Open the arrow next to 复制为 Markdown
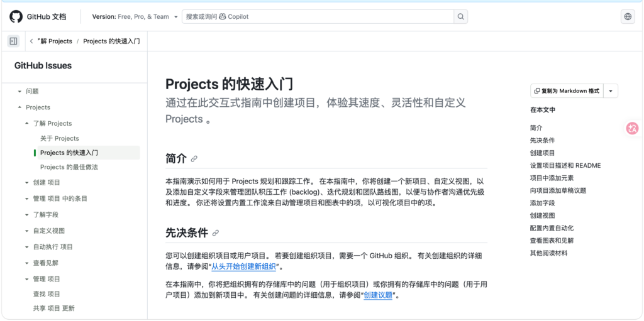644x321 pixels. coord(610,91)
